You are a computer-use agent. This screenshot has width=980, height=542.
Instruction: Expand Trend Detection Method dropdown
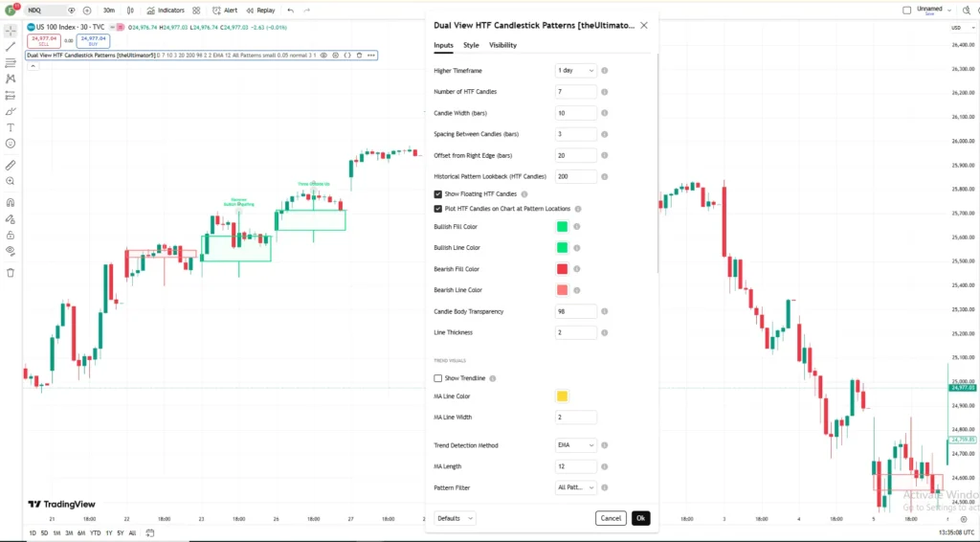(575, 445)
